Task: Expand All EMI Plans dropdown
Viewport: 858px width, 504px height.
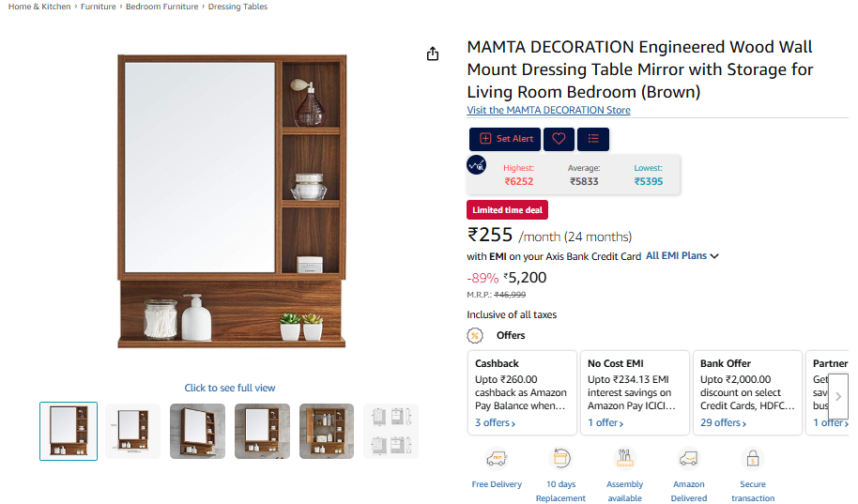Action: click(x=682, y=256)
